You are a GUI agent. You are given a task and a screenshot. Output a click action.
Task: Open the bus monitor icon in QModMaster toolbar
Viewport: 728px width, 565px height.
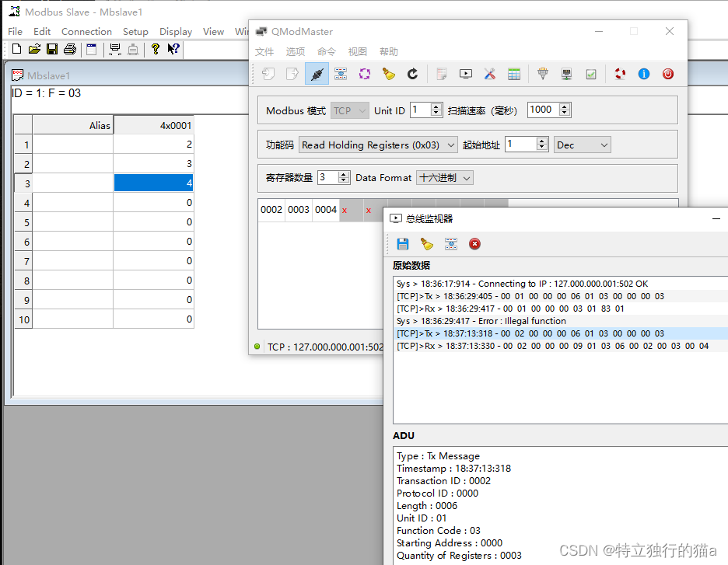coord(466,74)
